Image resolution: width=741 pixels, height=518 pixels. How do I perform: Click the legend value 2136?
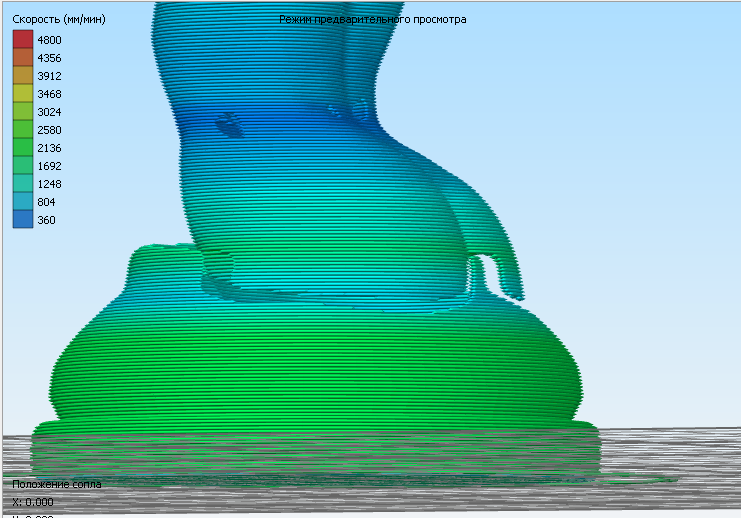(49, 148)
